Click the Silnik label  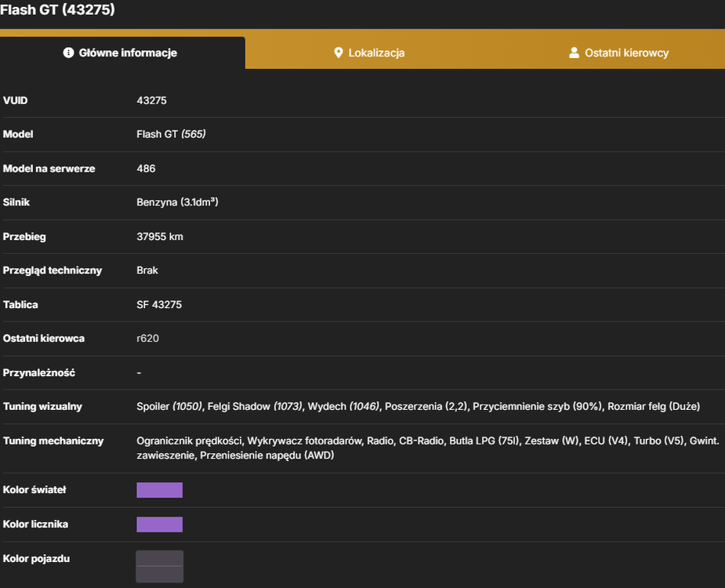point(16,202)
